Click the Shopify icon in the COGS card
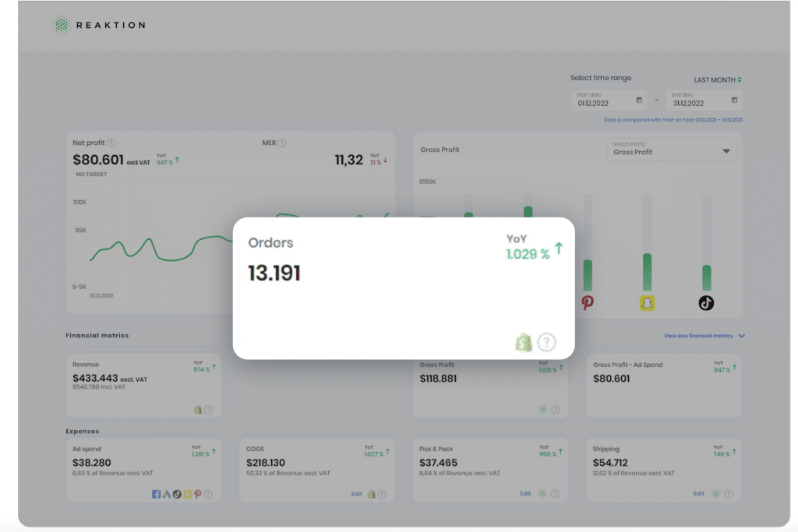The image size is (798, 532). click(372, 494)
